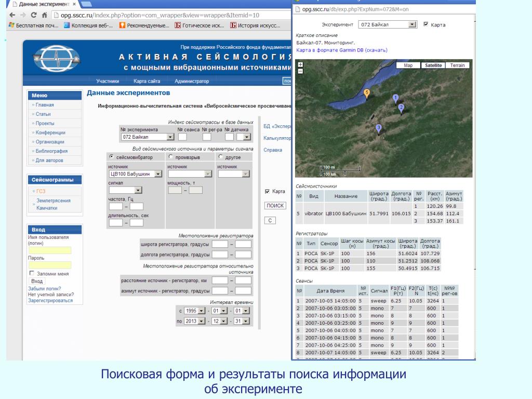
Task: Toggle 'Запомни меня' checkbox
Action: [32, 273]
